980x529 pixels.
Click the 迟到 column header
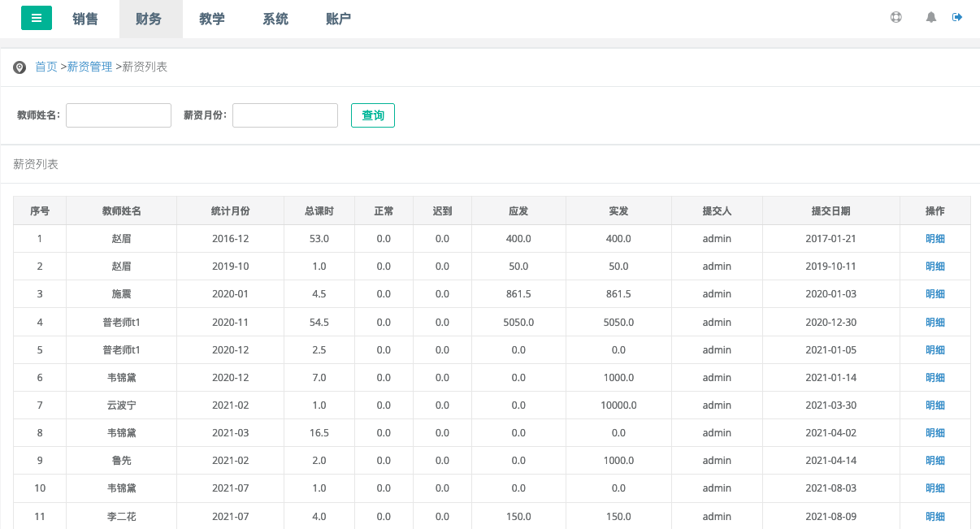[442, 211]
